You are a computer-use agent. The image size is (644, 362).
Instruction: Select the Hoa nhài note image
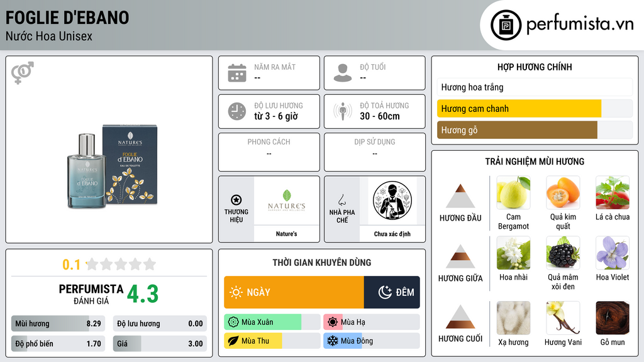tap(513, 253)
